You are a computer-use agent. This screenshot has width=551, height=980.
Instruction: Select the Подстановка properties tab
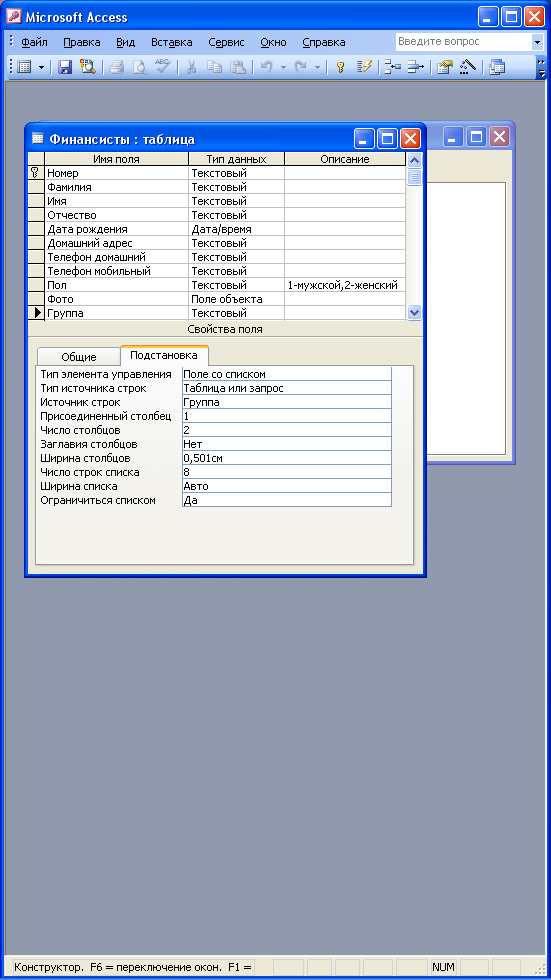(x=164, y=355)
